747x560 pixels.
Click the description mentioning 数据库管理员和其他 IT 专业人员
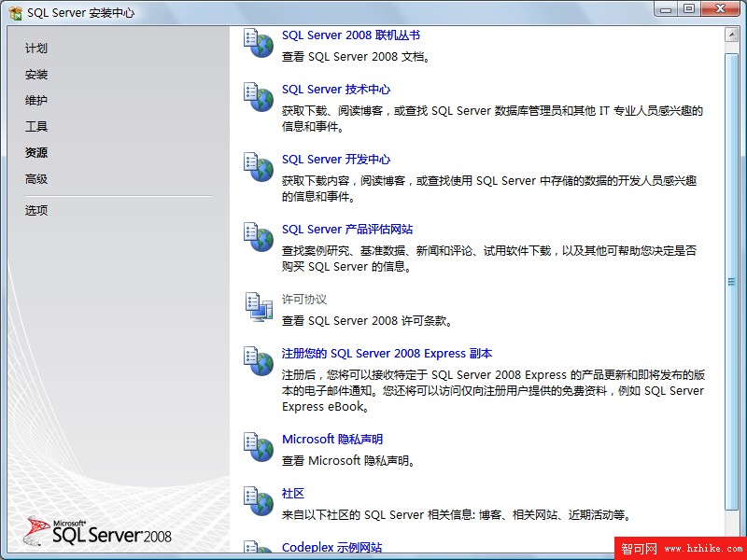click(493, 119)
